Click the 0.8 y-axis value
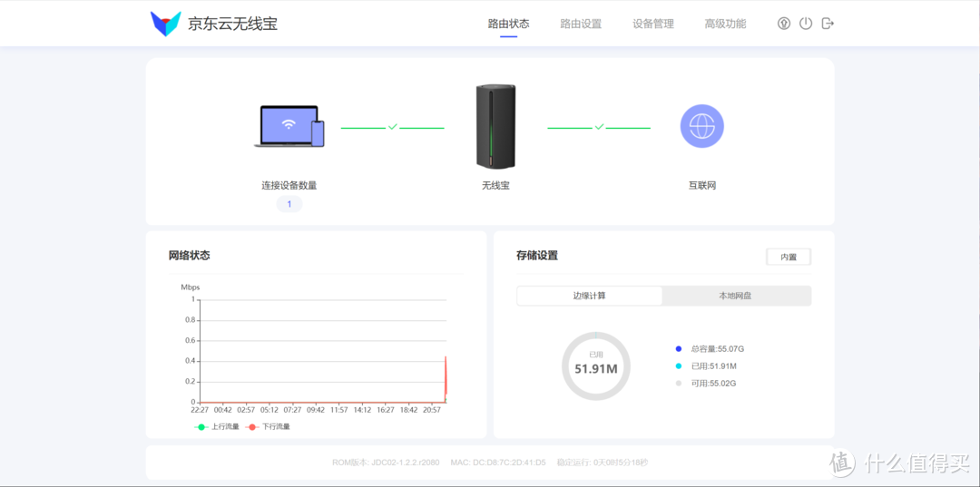This screenshot has height=487, width=980. pyautogui.click(x=190, y=320)
